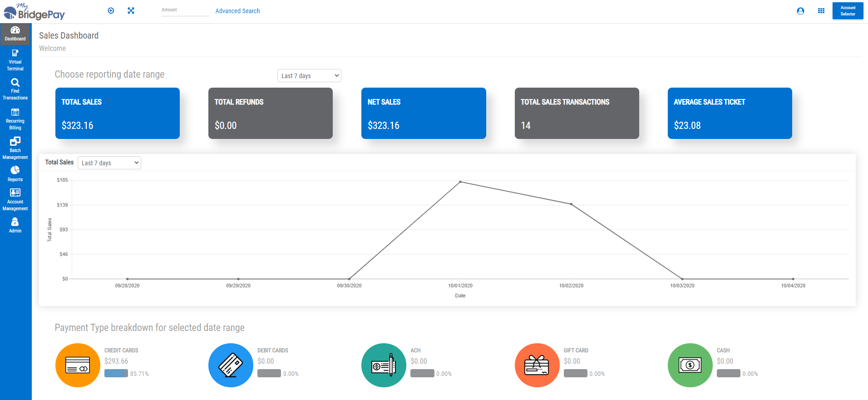Click the Credit Cards percentage bar
868x400 pixels.
(116, 373)
